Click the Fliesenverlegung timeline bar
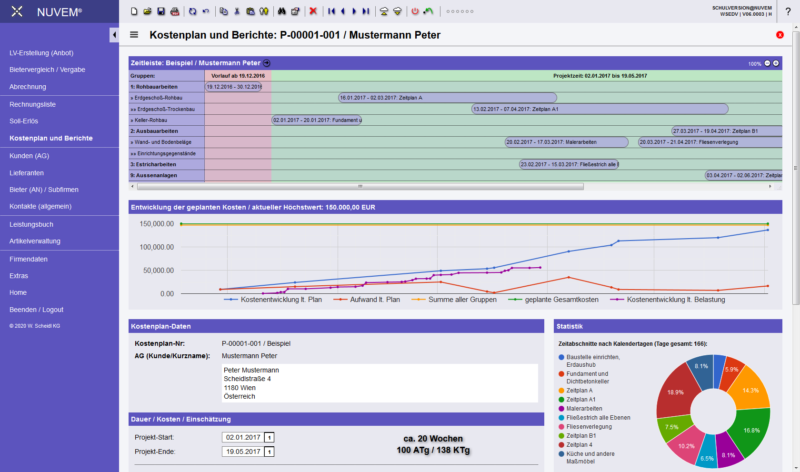 point(710,142)
